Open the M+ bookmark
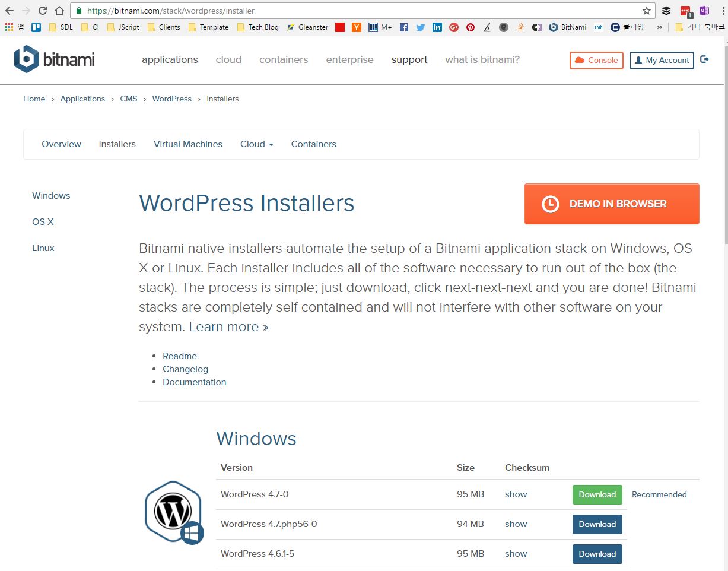The image size is (728, 571). 380,27
